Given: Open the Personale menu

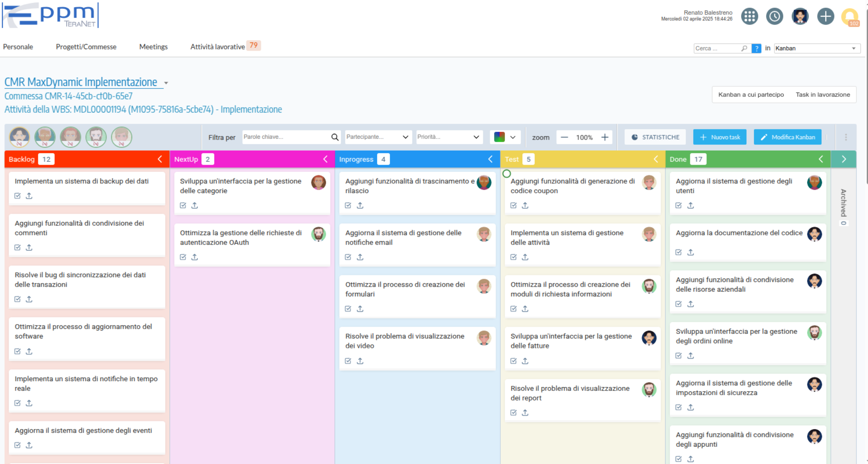Looking at the screenshot, I should pos(18,47).
